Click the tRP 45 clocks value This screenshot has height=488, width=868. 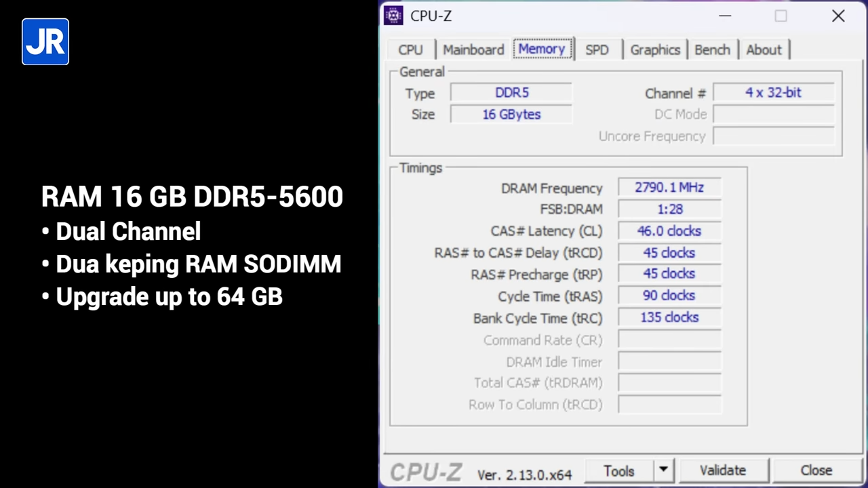[x=669, y=274]
